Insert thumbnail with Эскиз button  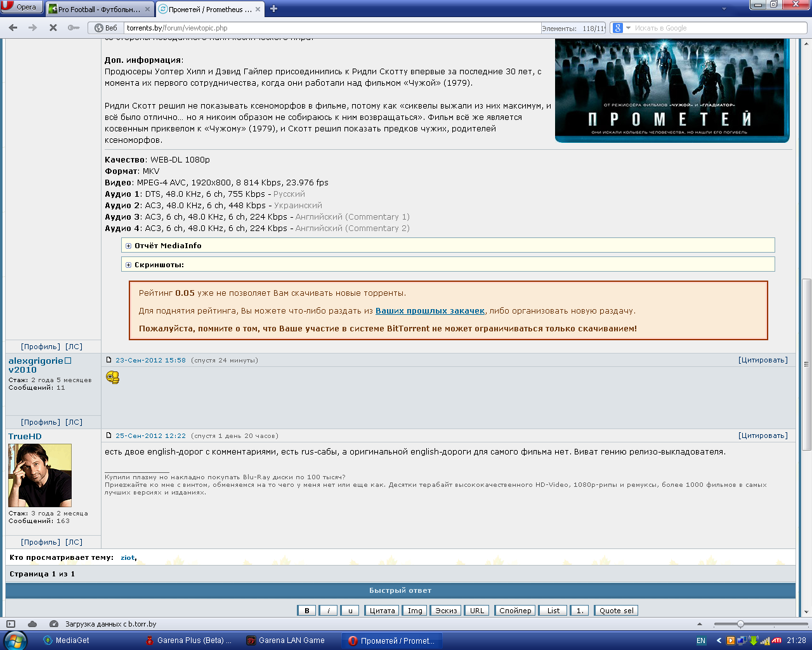(446, 611)
